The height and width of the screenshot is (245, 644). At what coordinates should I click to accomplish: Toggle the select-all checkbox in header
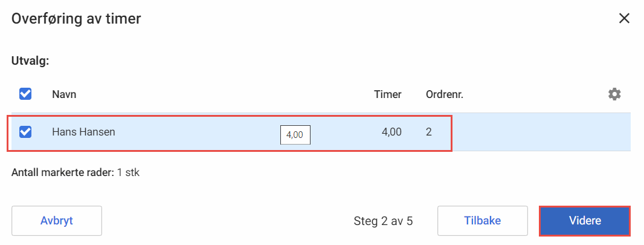(x=25, y=94)
